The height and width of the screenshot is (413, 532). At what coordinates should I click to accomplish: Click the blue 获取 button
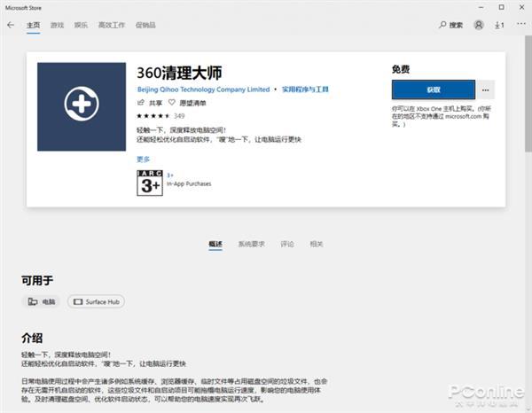[x=434, y=90]
